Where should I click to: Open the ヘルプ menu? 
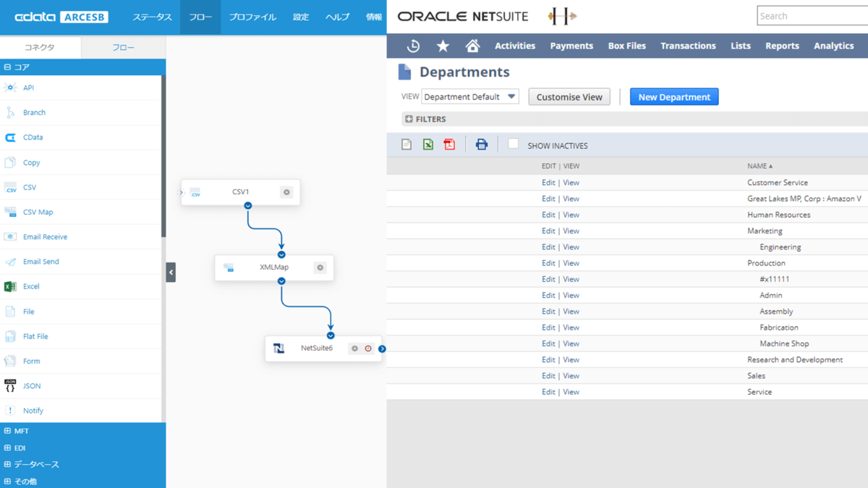tap(337, 17)
